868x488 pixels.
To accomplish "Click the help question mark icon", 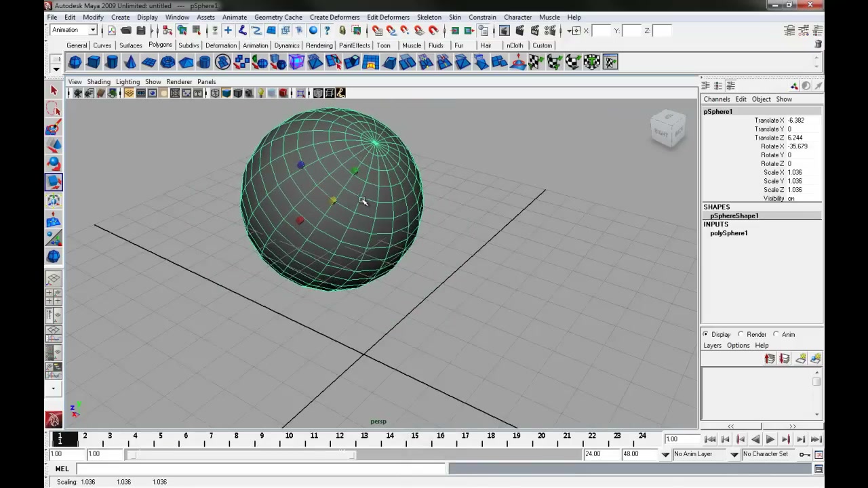I will pyautogui.click(x=328, y=30).
